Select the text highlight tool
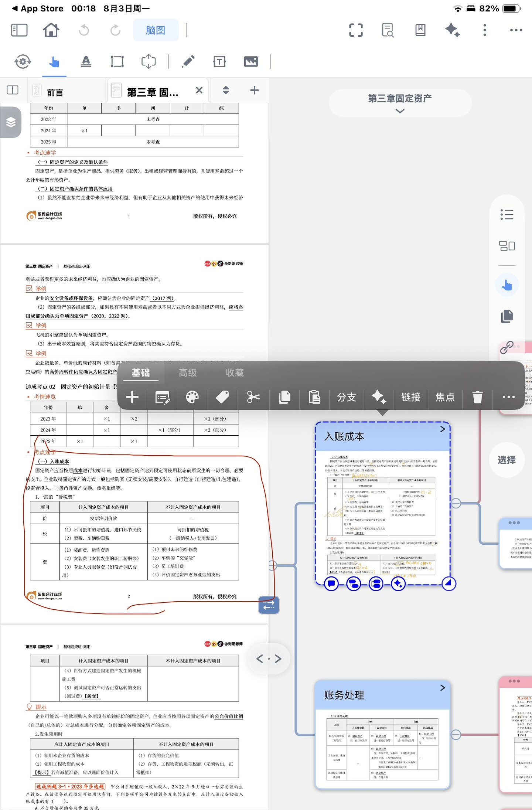Viewport: 532px width, 810px height. pyautogui.click(x=86, y=61)
